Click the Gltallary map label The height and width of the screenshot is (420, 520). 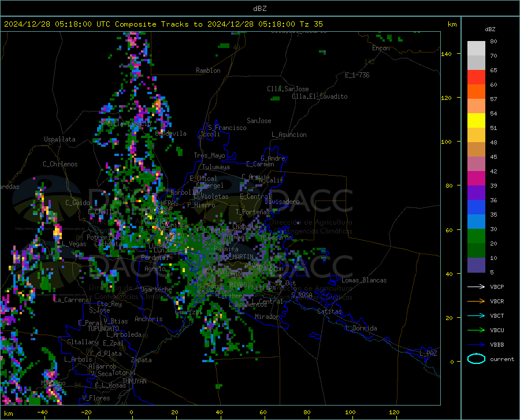(x=83, y=342)
